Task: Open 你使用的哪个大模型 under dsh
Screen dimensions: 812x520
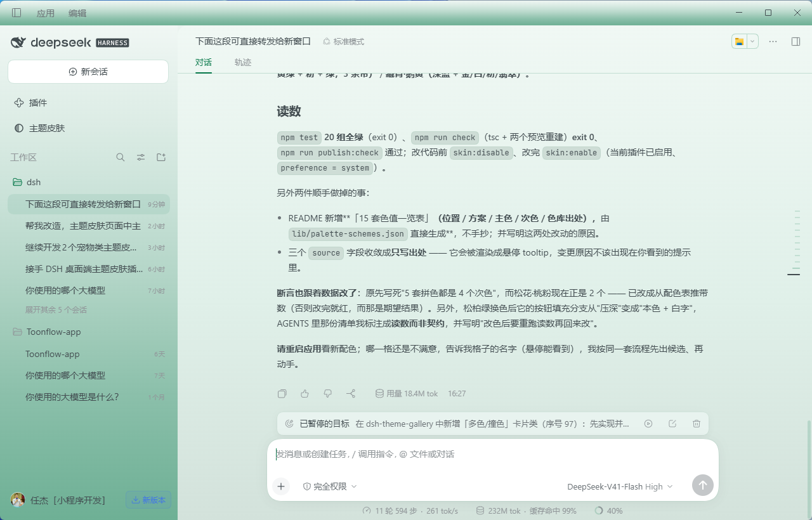Action: (x=88, y=290)
